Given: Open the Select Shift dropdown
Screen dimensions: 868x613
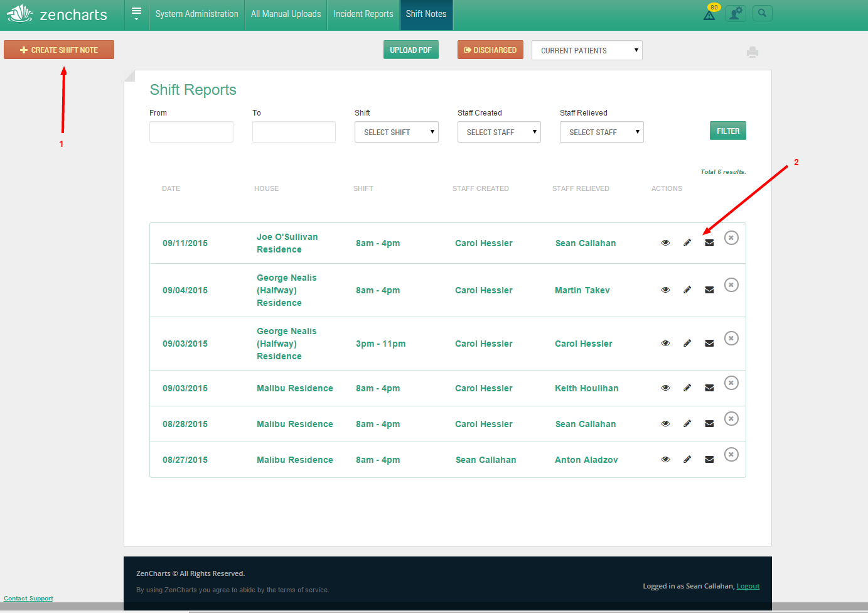Looking at the screenshot, I should [397, 132].
